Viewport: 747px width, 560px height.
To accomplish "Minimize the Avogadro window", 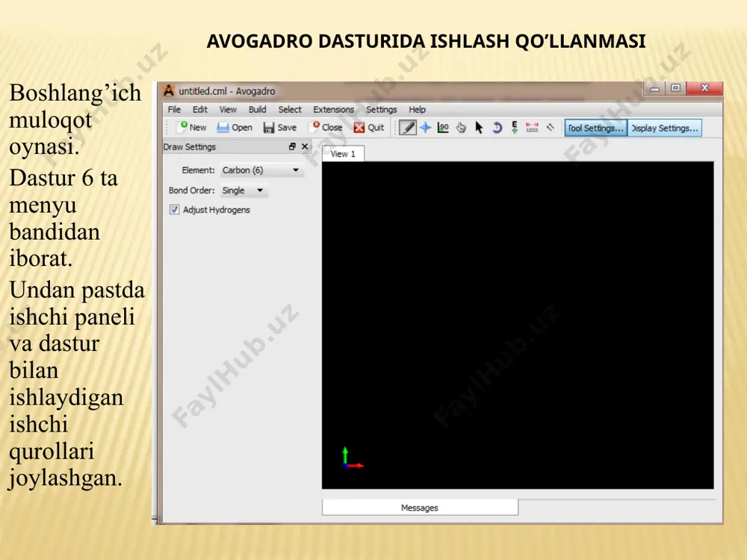I will (655, 88).
